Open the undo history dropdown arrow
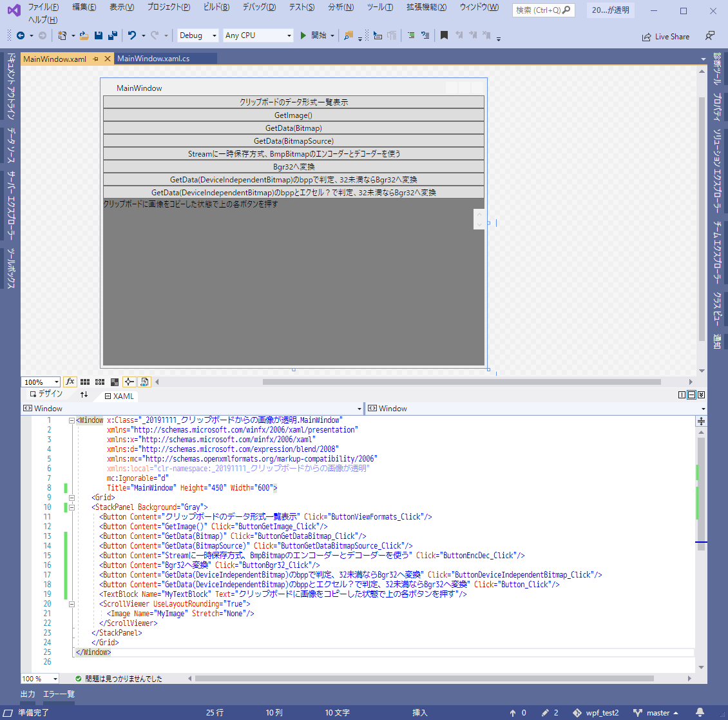 click(x=144, y=35)
